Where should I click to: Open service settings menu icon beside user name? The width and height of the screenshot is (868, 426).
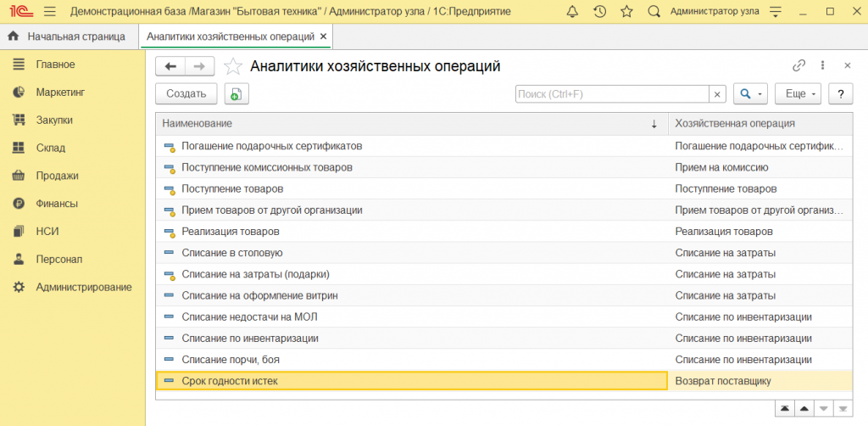[x=776, y=12]
